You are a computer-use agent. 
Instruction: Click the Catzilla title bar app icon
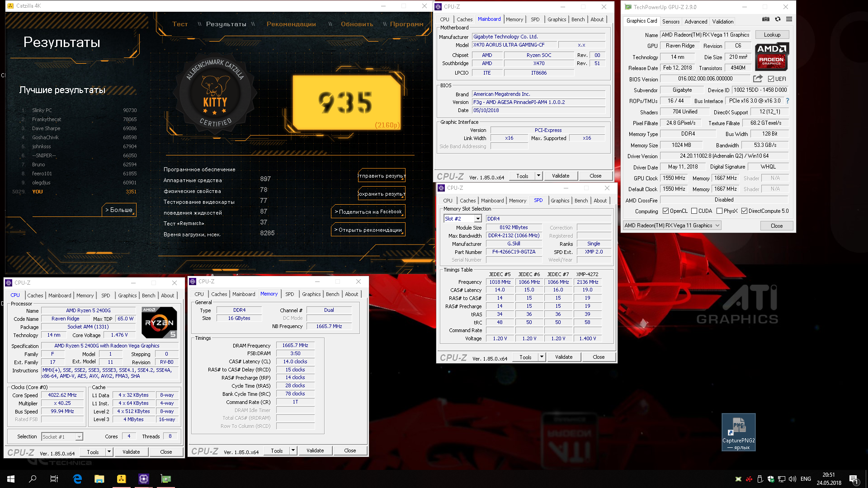(x=10, y=6)
